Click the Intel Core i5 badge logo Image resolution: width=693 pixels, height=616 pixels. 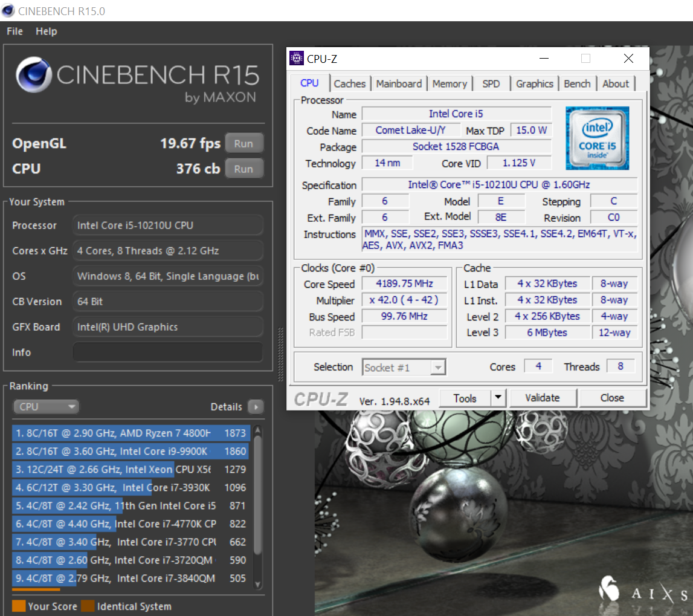(x=597, y=138)
